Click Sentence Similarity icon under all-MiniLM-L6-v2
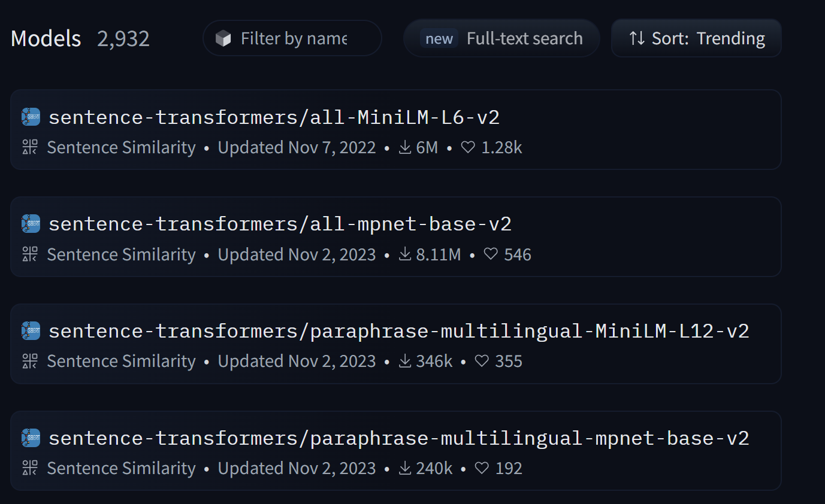Screen dimensions: 825x504 30,147
